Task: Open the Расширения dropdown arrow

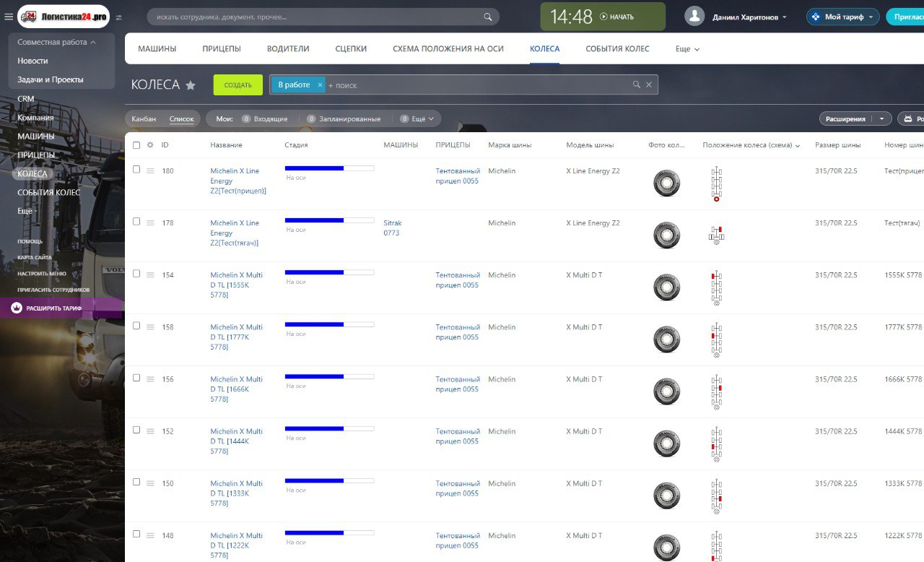Action: [881, 119]
